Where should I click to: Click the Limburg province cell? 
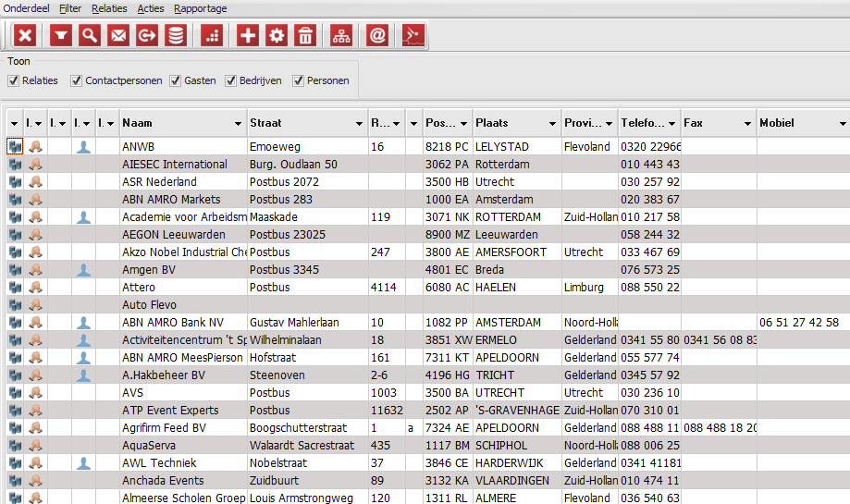(x=590, y=288)
